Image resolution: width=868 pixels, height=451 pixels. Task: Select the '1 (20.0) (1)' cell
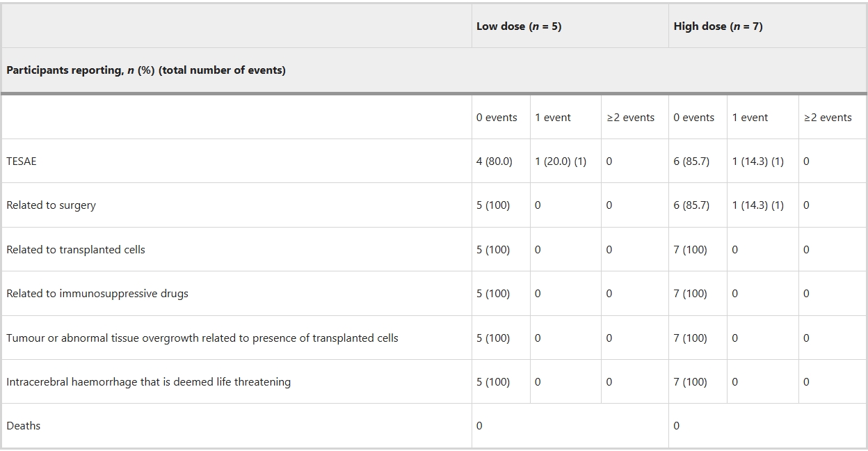tap(561, 161)
